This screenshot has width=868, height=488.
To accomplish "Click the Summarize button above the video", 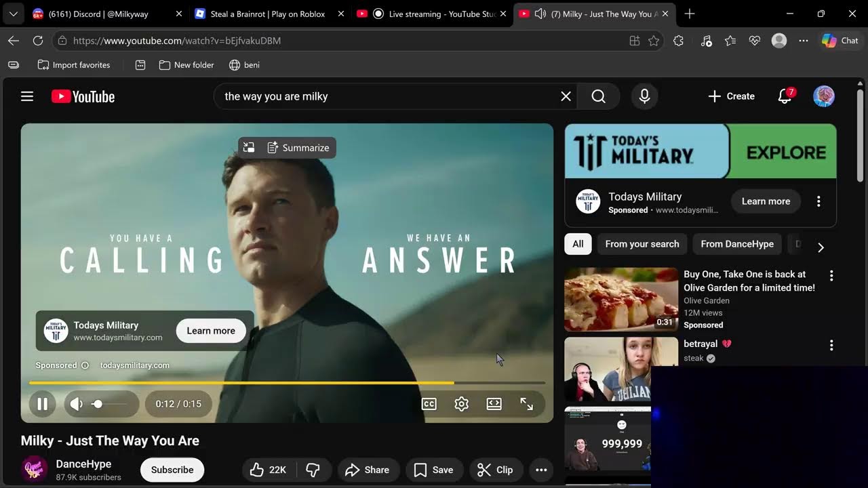I will (x=298, y=148).
